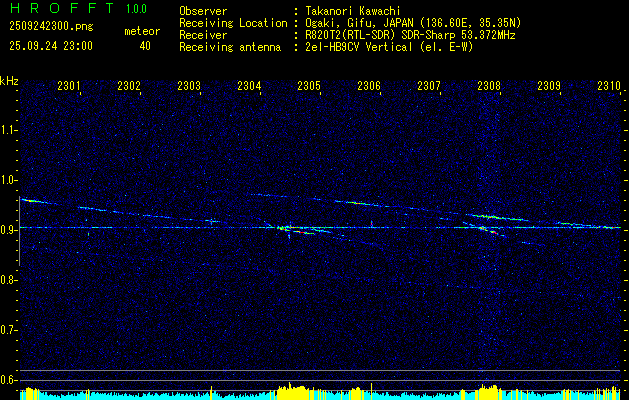
Task: Select the 2309 time marker
Action: point(549,86)
